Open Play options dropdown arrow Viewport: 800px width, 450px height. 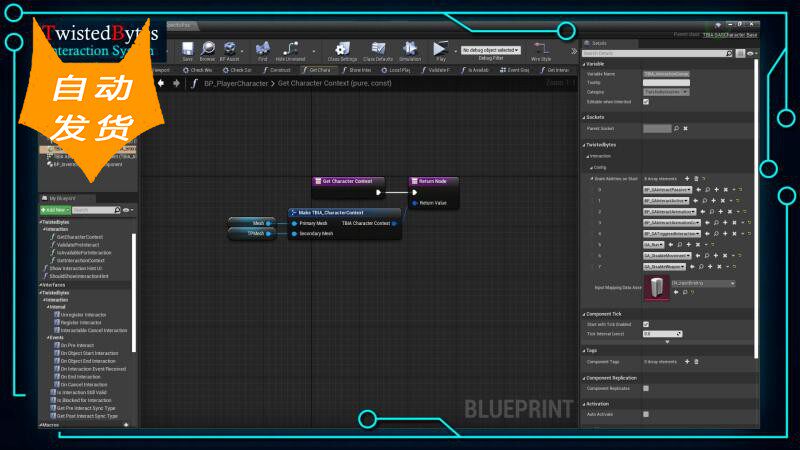click(455, 52)
